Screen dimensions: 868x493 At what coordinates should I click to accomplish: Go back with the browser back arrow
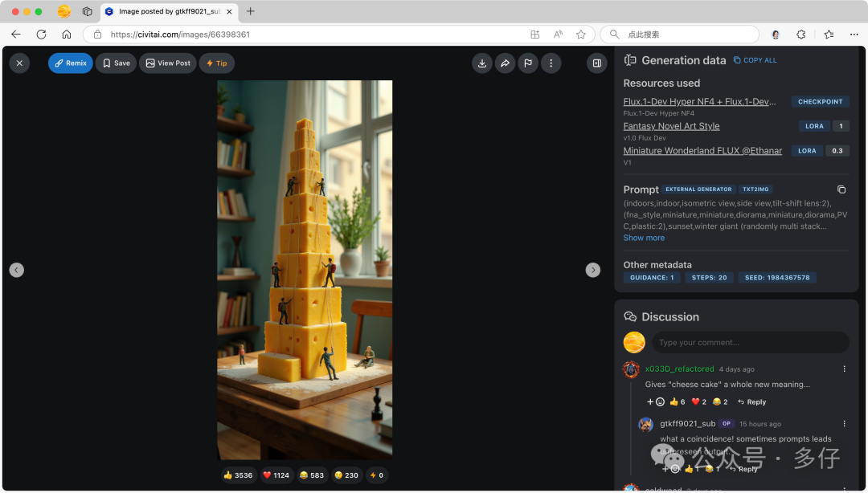(16, 35)
